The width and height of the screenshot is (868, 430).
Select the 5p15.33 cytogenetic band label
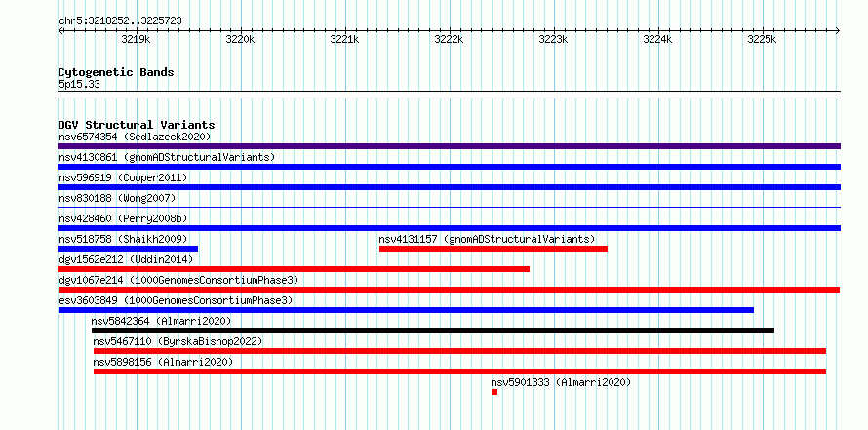[79, 85]
